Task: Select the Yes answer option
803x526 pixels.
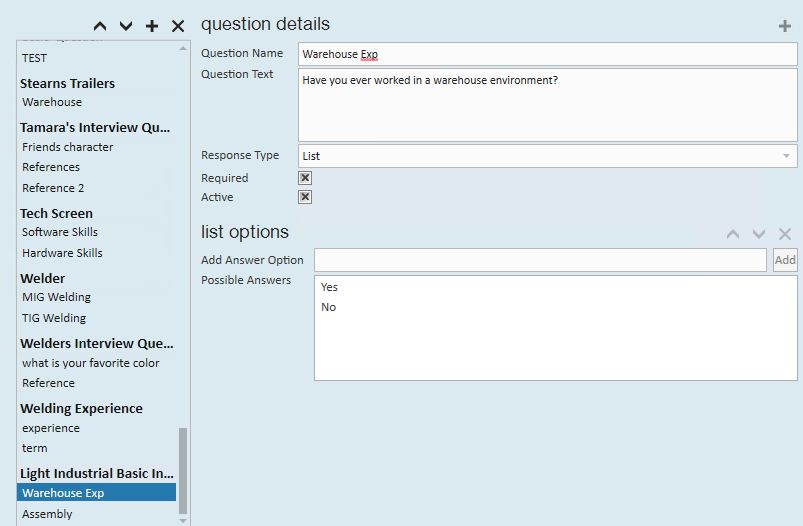Action: pos(330,287)
